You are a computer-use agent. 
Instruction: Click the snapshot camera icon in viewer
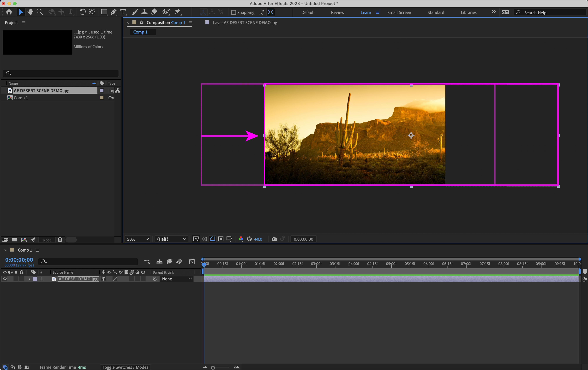[274, 239]
